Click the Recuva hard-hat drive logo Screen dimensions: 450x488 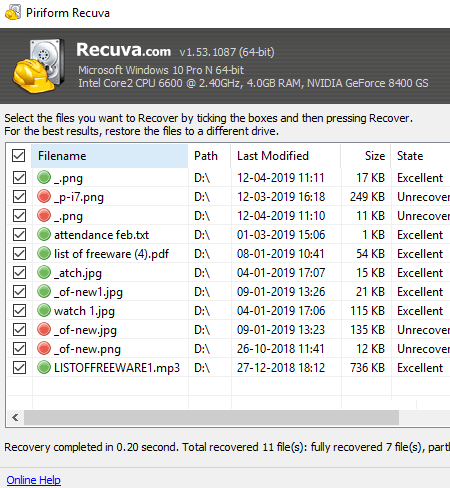(39, 65)
